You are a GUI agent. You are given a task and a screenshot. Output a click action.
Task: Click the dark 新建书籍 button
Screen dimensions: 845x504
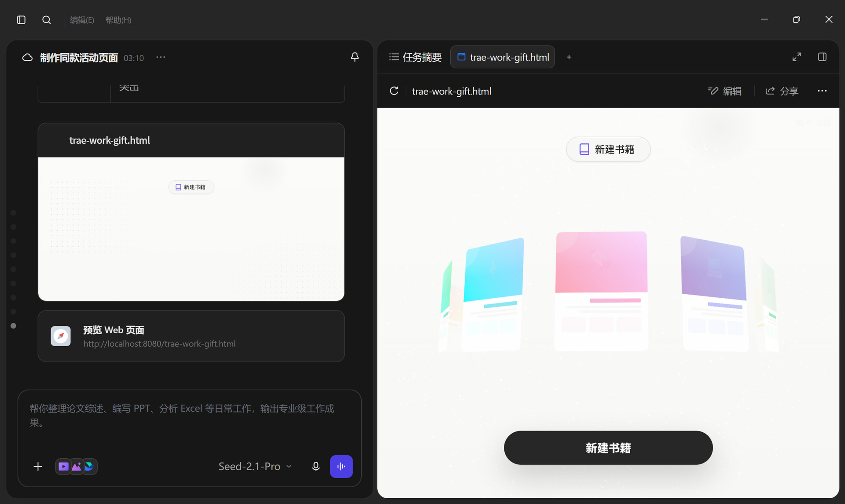(x=608, y=448)
